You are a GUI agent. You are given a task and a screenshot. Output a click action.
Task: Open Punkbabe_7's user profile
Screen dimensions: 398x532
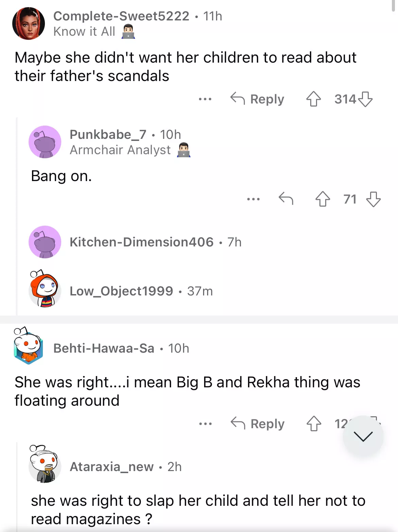108,134
